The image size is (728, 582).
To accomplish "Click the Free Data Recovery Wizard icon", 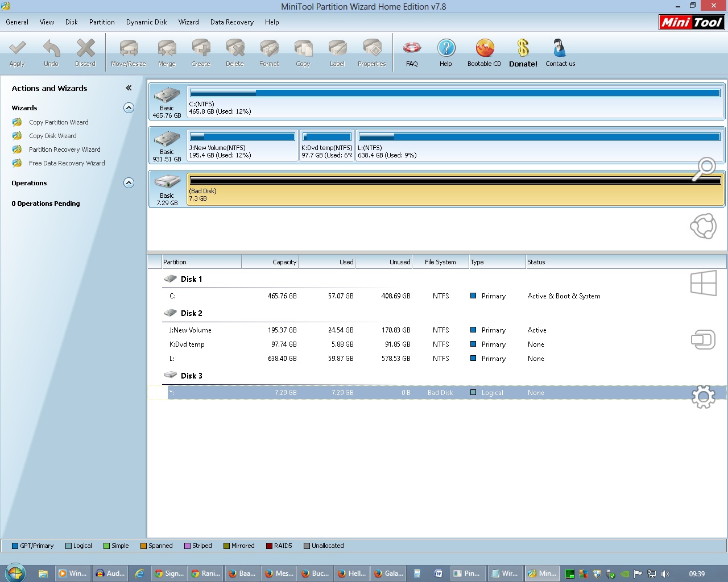I will point(17,163).
